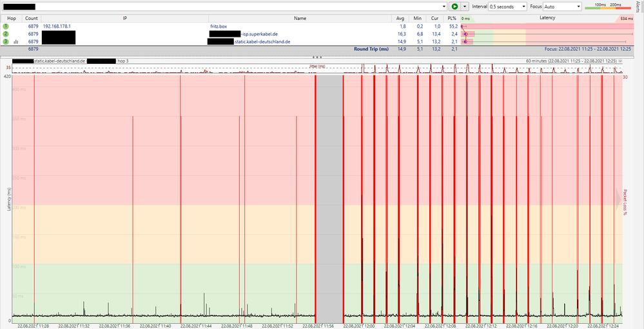Click the Min column header
The width and height of the screenshot is (644, 329).
[418, 18]
